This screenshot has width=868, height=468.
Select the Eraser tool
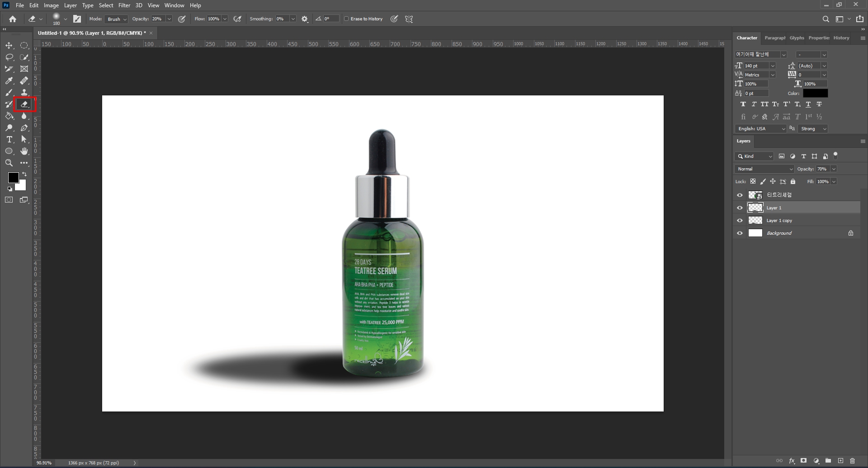[24, 104]
